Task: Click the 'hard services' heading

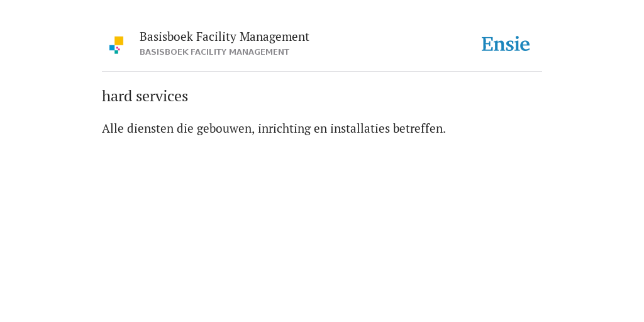Action: tap(145, 96)
